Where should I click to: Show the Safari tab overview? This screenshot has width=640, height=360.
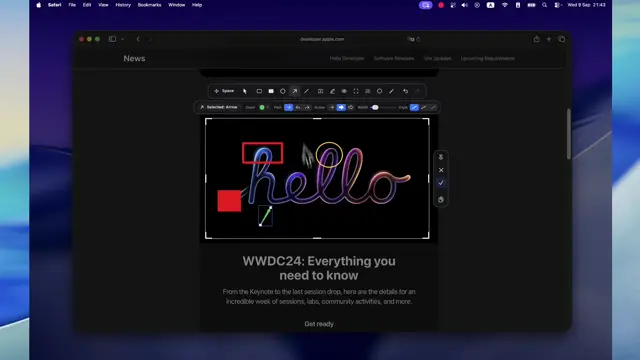(x=562, y=39)
